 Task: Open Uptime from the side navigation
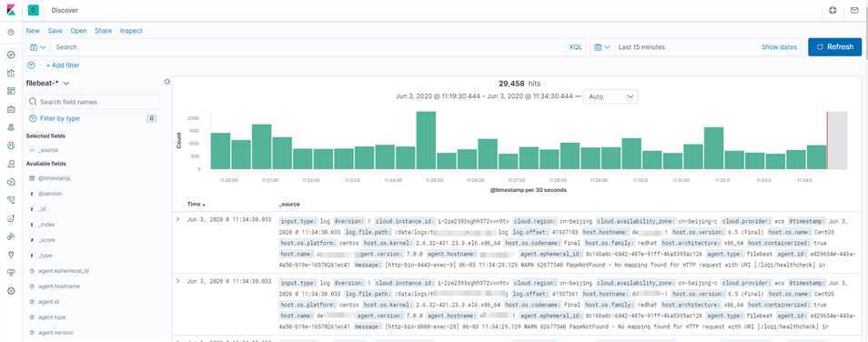click(11, 218)
